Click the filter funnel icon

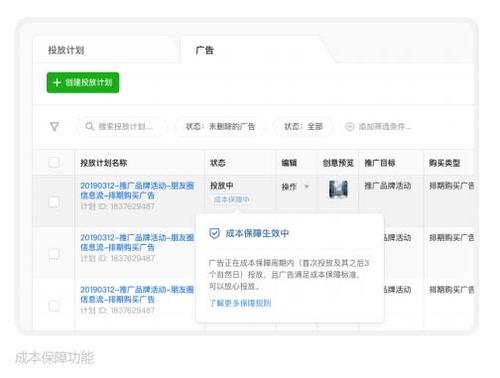tap(54, 126)
